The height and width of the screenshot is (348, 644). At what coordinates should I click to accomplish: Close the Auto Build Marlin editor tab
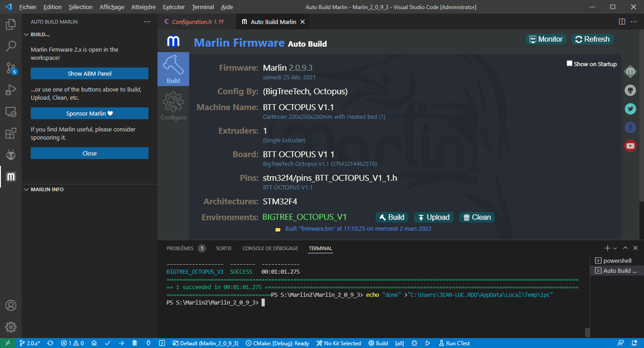tap(303, 22)
